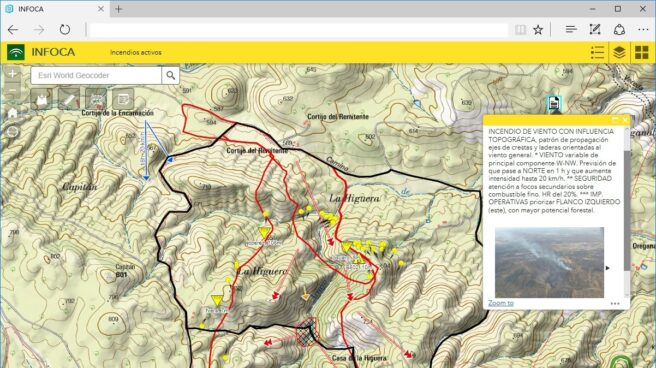Open the legend list icon in yellow header
656x368 pixels.
pos(597,52)
